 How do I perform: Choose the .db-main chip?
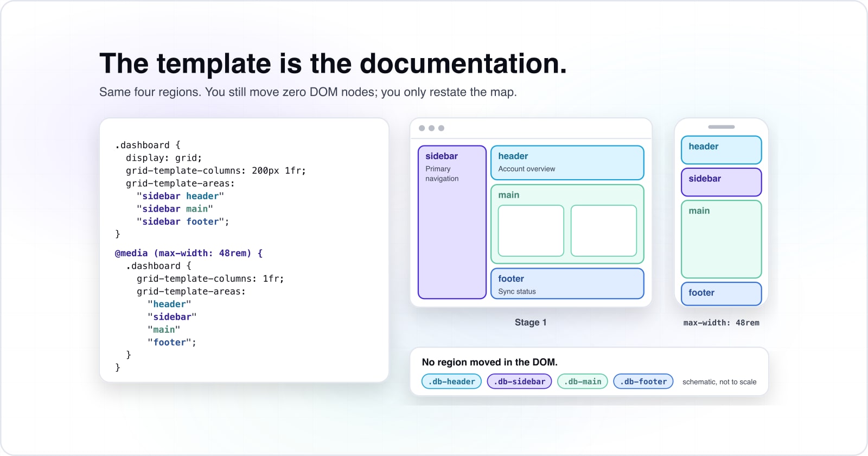tap(583, 382)
